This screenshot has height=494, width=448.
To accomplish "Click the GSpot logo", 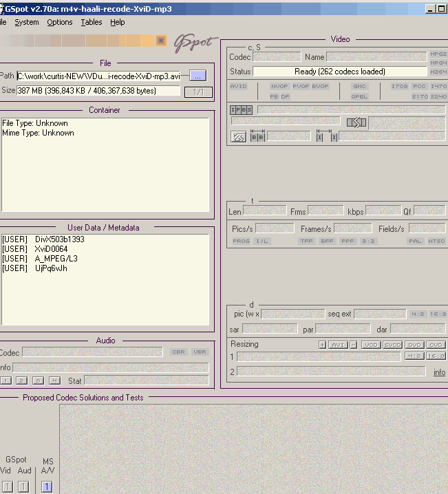I will [x=195, y=43].
